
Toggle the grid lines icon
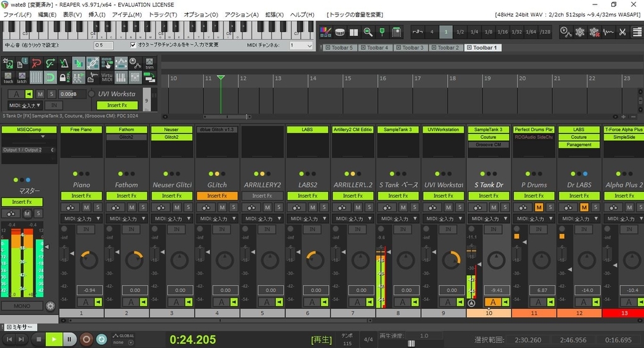pyautogui.click(x=36, y=77)
